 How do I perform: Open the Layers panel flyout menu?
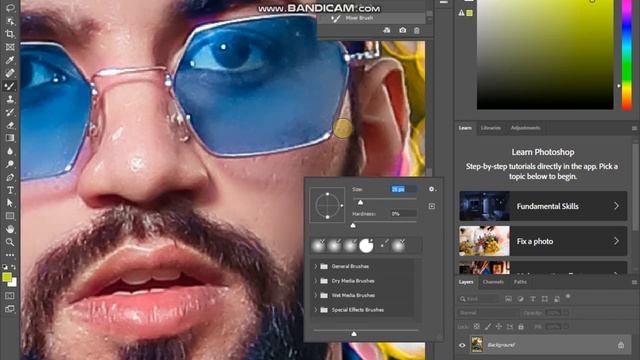click(x=634, y=282)
